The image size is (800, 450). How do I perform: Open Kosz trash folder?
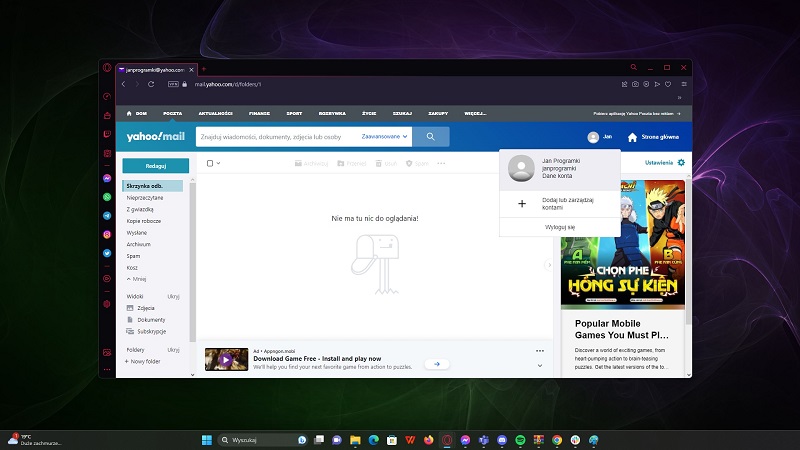132,268
